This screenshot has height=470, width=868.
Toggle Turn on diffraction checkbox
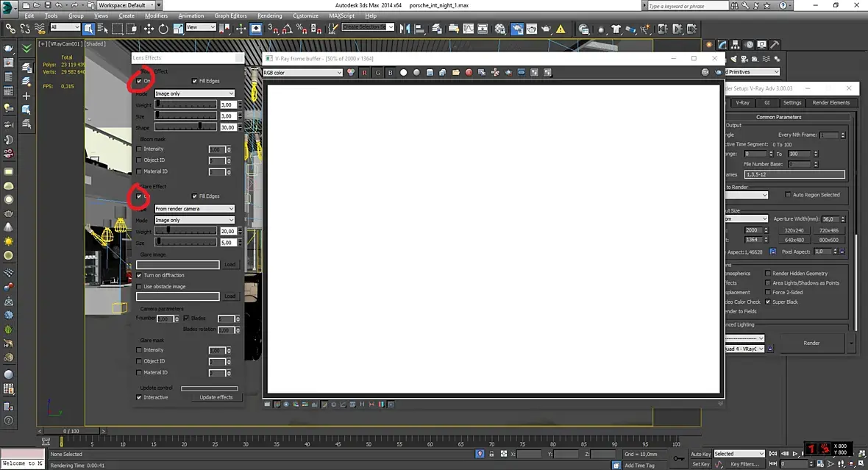pyautogui.click(x=139, y=275)
